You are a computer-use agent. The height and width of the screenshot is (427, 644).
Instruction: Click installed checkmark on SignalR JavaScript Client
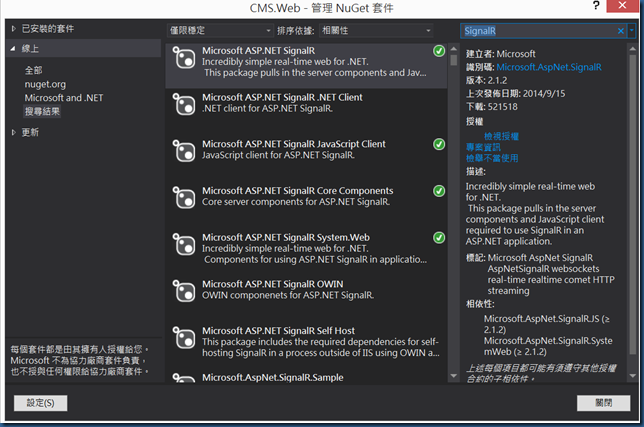pos(439,144)
